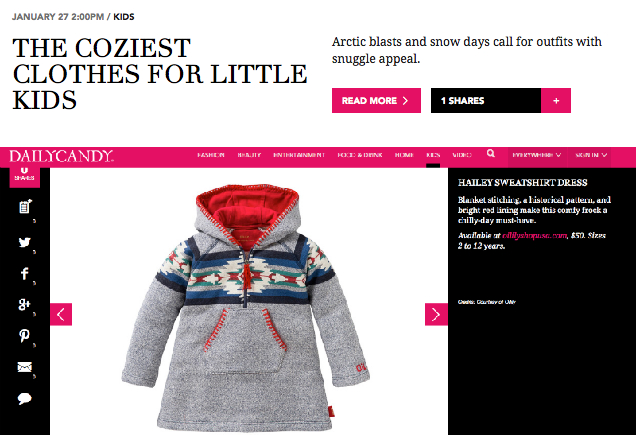The image size is (636, 435).
Task: Open the Food & Drink section
Action: (x=360, y=155)
